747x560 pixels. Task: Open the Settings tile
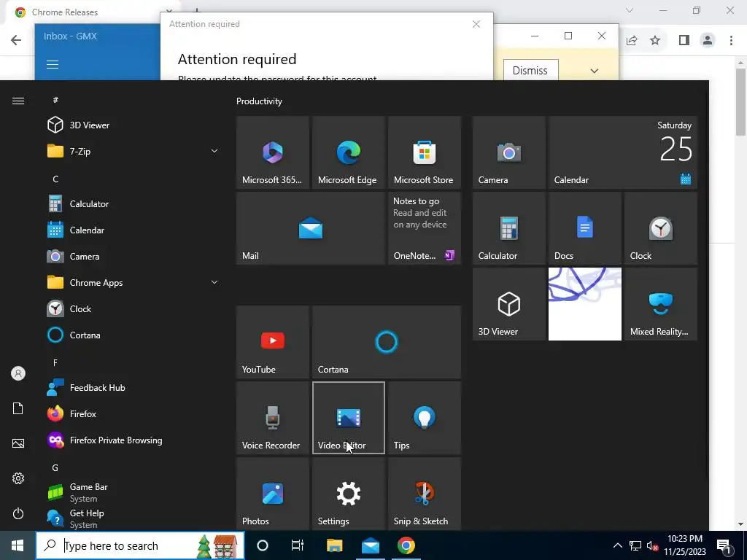348,494
